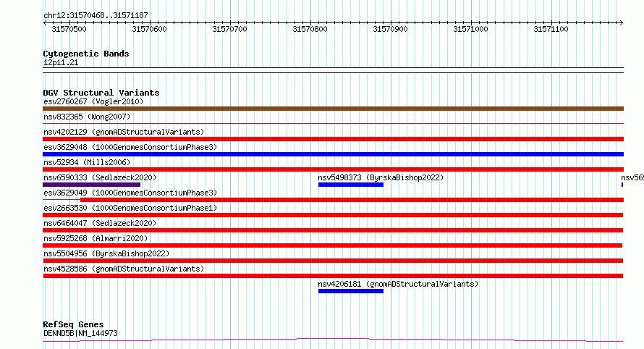Screen dimensions: 644x349
Task: Click the 31570700 ruler position
Action: tap(229, 29)
